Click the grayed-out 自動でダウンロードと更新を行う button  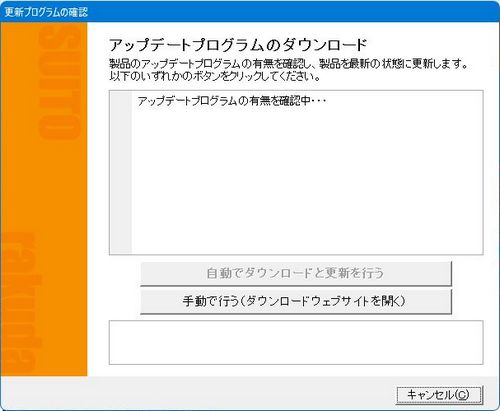pos(296,273)
